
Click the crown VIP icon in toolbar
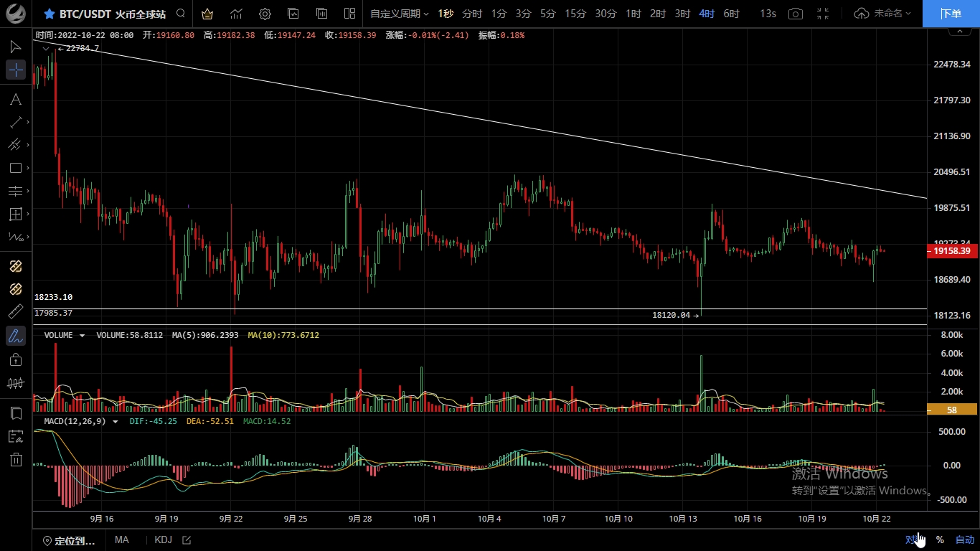click(207, 14)
